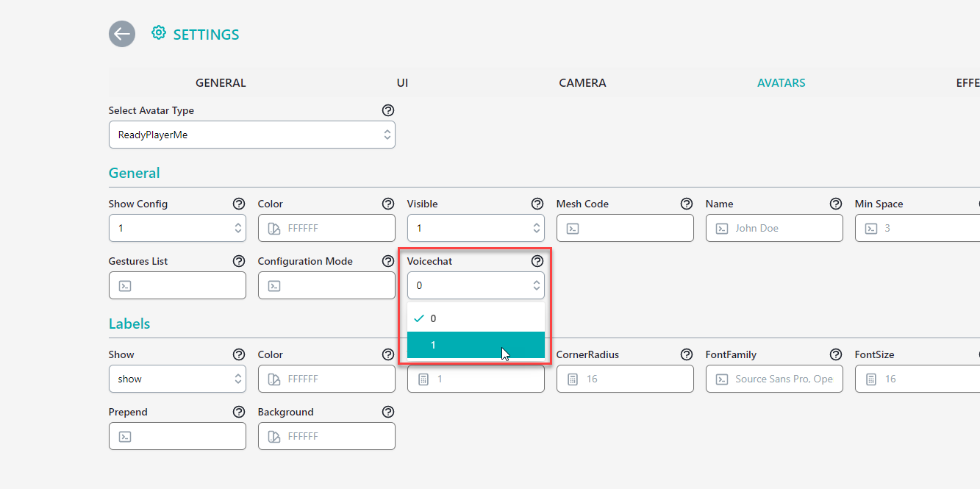Open help for Select Avatar Type

(388, 110)
